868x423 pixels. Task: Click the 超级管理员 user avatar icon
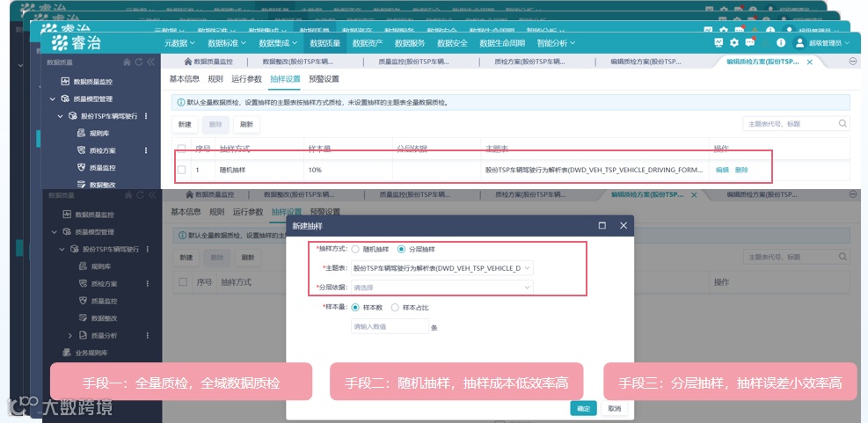799,42
